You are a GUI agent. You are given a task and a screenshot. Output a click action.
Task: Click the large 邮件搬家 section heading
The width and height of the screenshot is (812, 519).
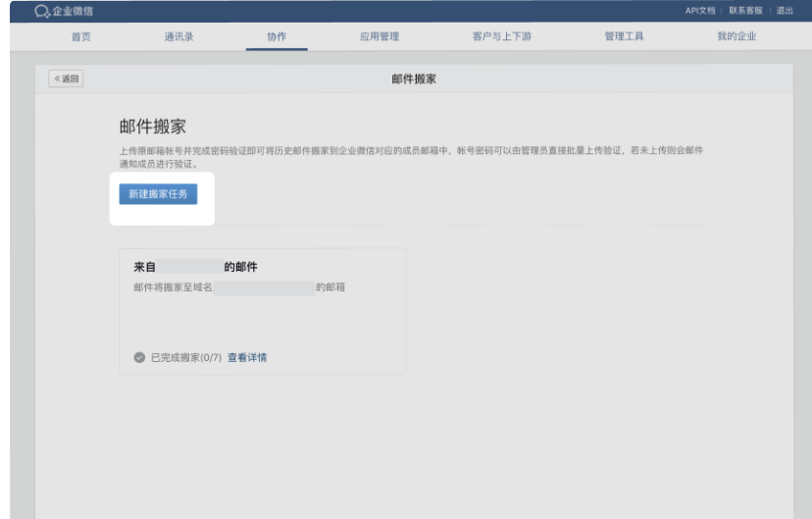point(152,128)
